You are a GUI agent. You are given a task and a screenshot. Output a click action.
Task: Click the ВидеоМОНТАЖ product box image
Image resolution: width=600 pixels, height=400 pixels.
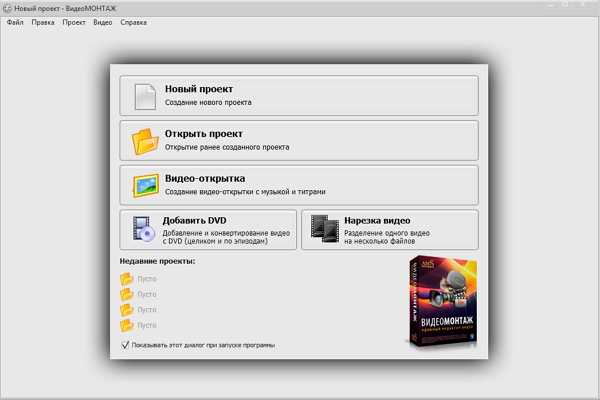tap(442, 302)
